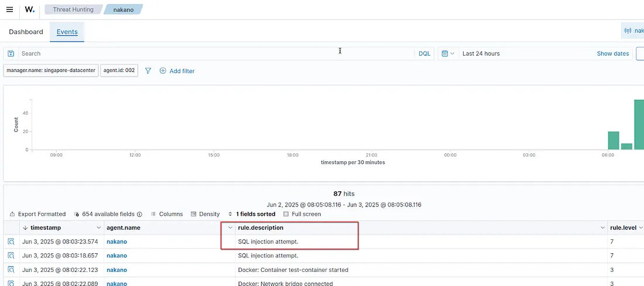
Task: Open the calendar quick time picker
Action: tap(447, 53)
